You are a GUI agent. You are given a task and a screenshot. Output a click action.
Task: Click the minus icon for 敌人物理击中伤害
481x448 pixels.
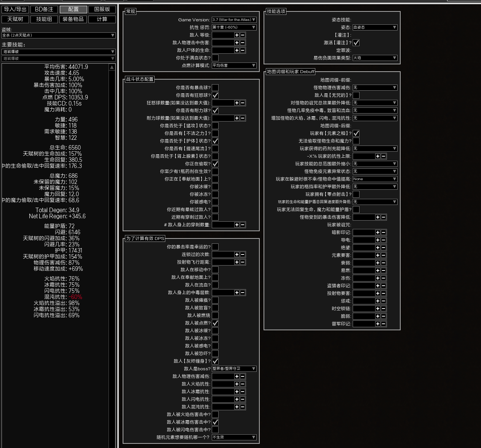point(243,43)
